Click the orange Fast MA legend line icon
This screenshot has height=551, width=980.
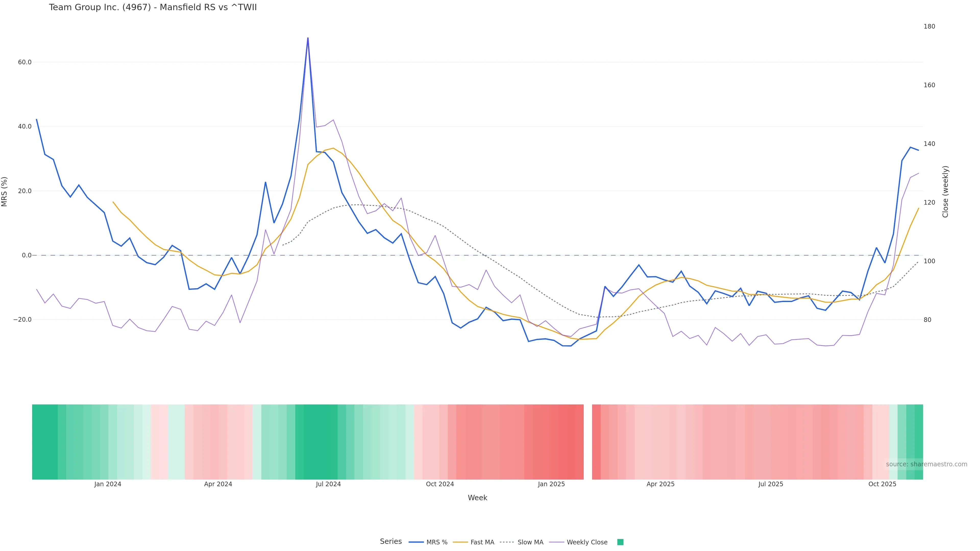pyautogui.click(x=460, y=542)
